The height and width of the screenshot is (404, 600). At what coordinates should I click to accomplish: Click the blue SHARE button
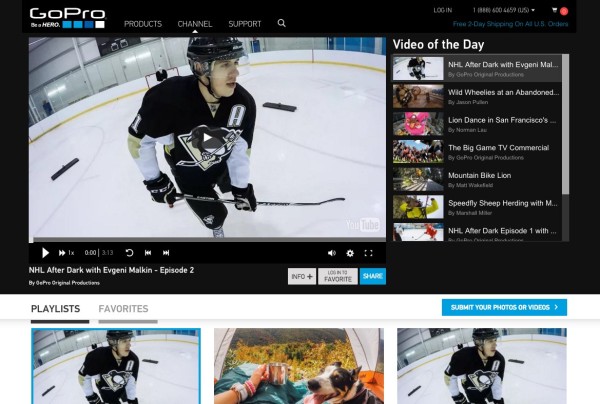[373, 276]
